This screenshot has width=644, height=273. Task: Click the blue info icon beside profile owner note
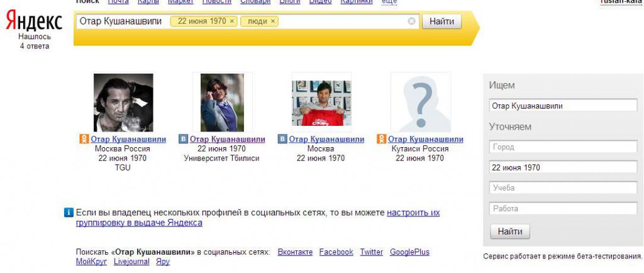tap(69, 213)
